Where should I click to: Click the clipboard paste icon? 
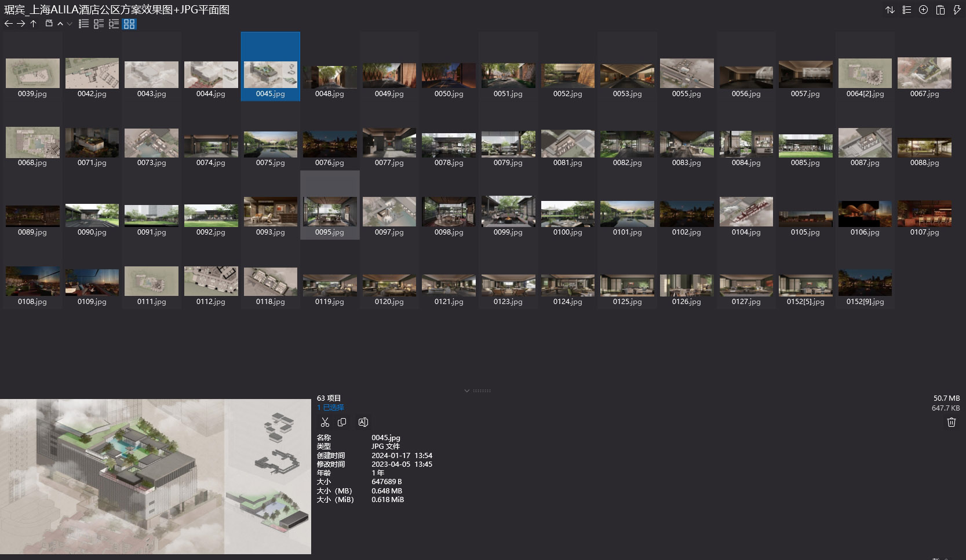pyautogui.click(x=941, y=10)
